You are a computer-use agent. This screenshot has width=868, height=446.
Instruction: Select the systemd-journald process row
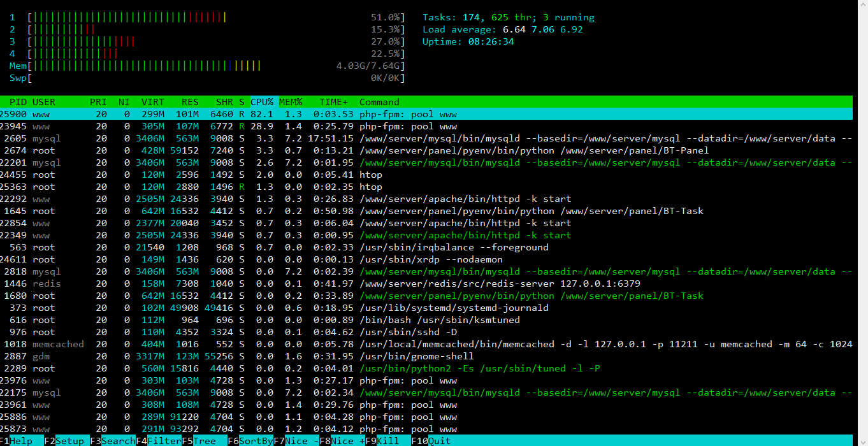(426, 308)
